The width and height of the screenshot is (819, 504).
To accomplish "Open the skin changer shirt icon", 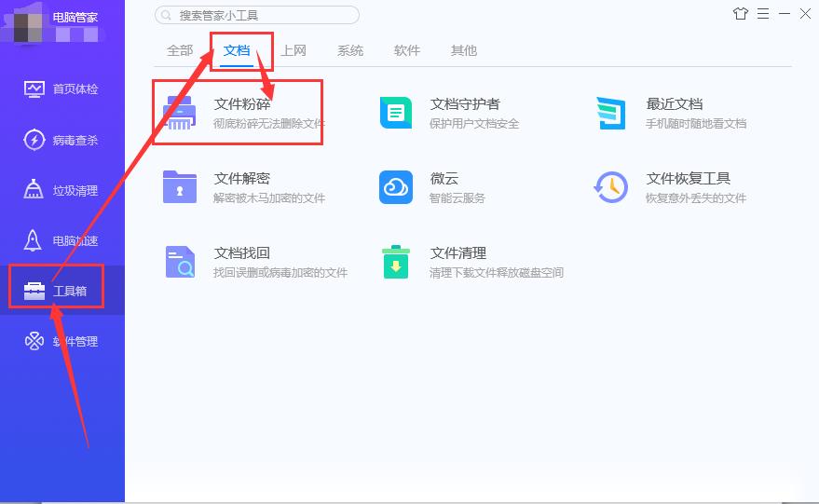I will tap(741, 14).
